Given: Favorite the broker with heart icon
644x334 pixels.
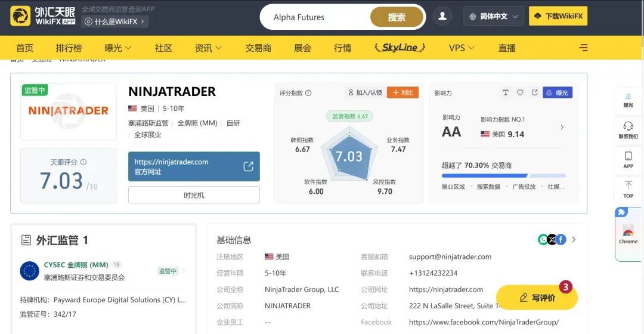Looking at the screenshot, I should pos(520,92).
